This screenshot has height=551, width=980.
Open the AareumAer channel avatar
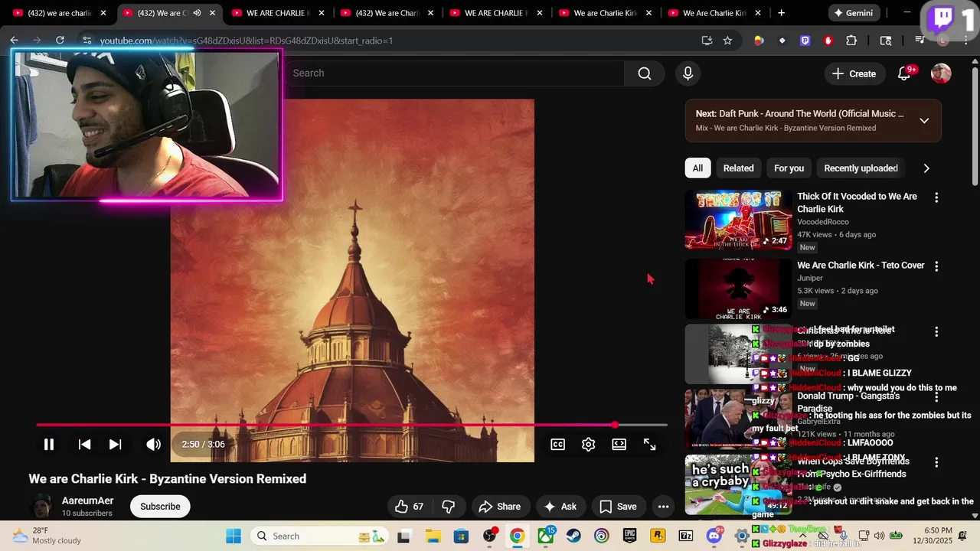[41, 507]
